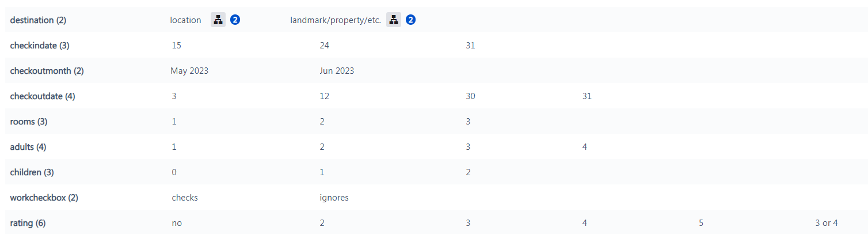Open the hierarchy icon beside location
This screenshot has height=234, width=868.
click(218, 20)
